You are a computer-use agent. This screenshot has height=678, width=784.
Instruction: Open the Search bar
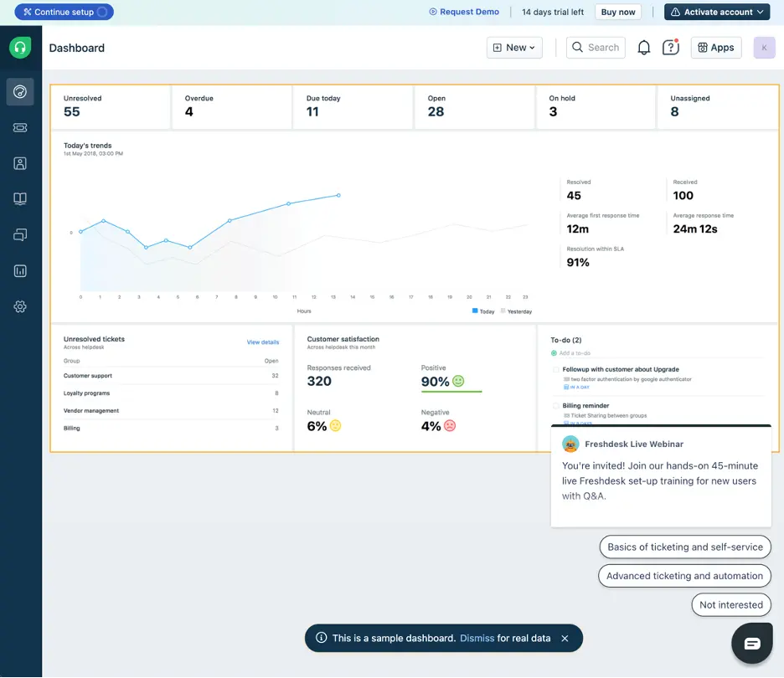595,47
